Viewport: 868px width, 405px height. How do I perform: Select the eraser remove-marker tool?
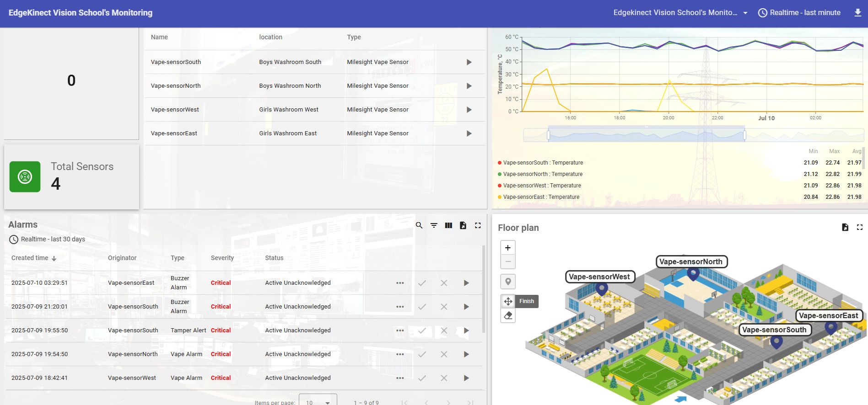(x=508, y=315)
